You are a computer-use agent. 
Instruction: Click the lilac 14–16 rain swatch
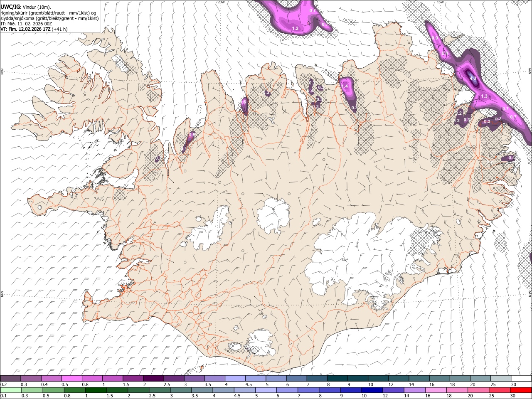click(414, 390)
